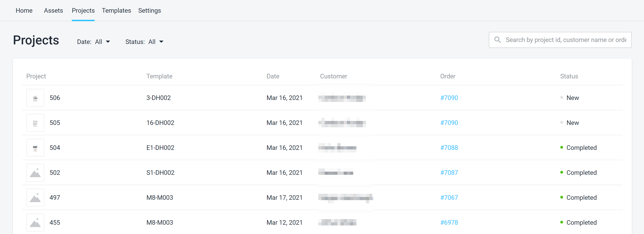Screen dimensions: 644x234
Task: Click the green Completed indicator for project 455
Action: coord(562,222)
